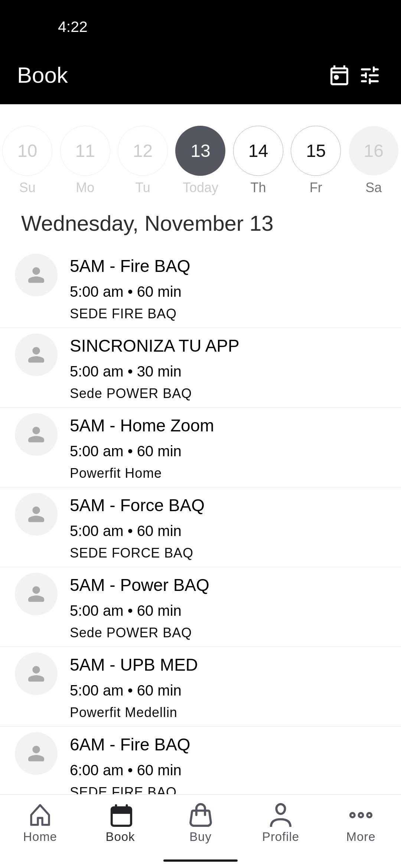Viewport: 401px width, 868px height.
Task: Select Thursday 14 in date strip
Action: (258, 151)
